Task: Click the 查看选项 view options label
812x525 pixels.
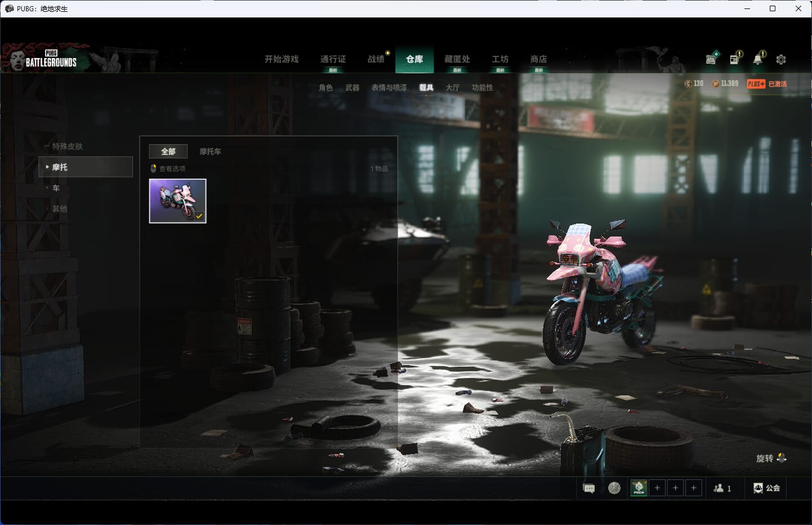Action: point(172,168)
